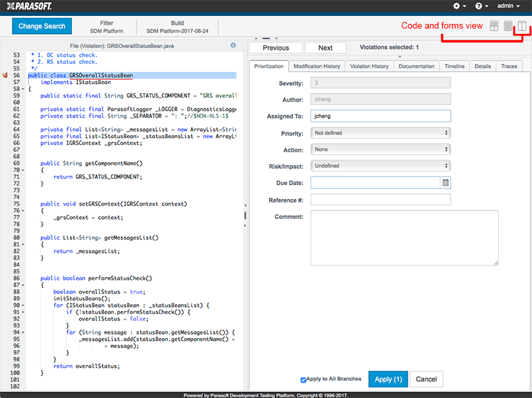Go to the Previous violation
The width and height of the screenshot is (532, 398).
click(x=275, y=48)
